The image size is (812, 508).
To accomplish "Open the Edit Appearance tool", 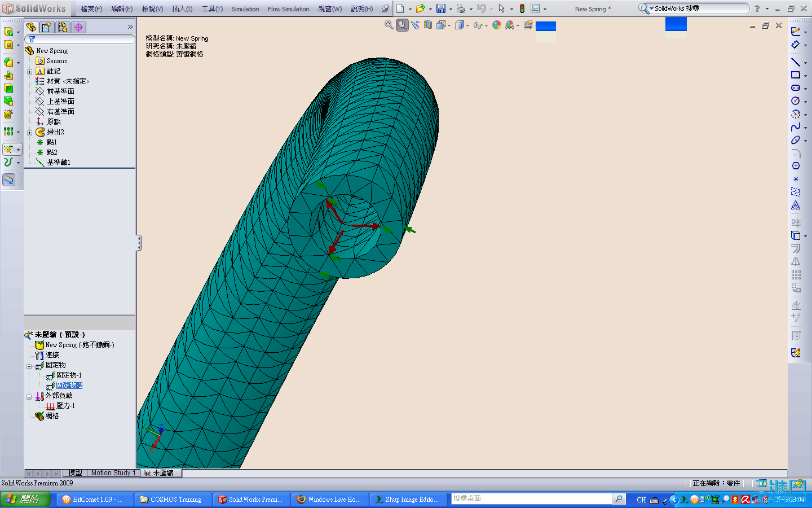I will tap(497, 25).
